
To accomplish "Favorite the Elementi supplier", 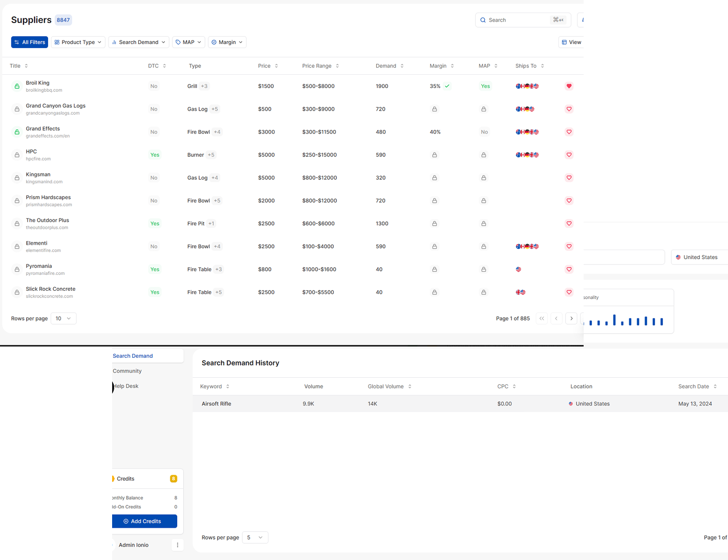I will (x=569, y=246).
